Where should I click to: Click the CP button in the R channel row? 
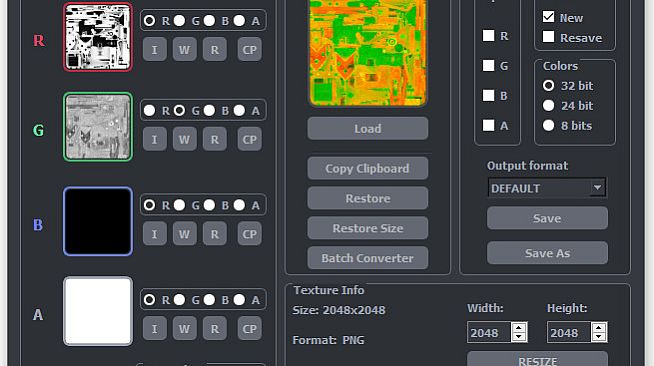click(x=249, y=50)
